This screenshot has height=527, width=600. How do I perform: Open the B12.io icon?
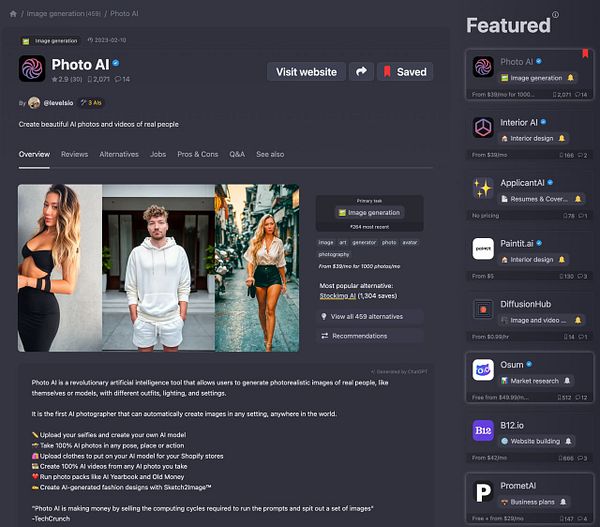pyautogui.click(x=483, y=431)
